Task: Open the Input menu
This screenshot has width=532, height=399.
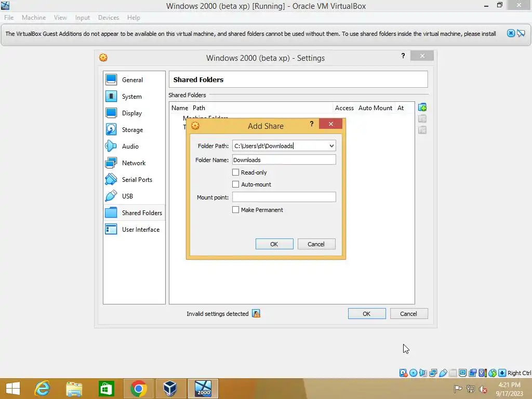Action: pos(83,18)
